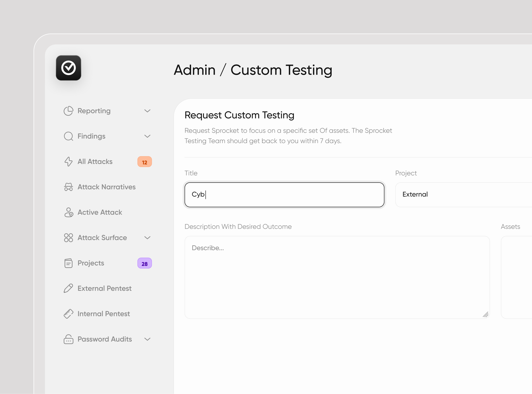Focus the Title input field containing Cyb
The height and width of the screenshot is (394, 532).
point(284,195)
